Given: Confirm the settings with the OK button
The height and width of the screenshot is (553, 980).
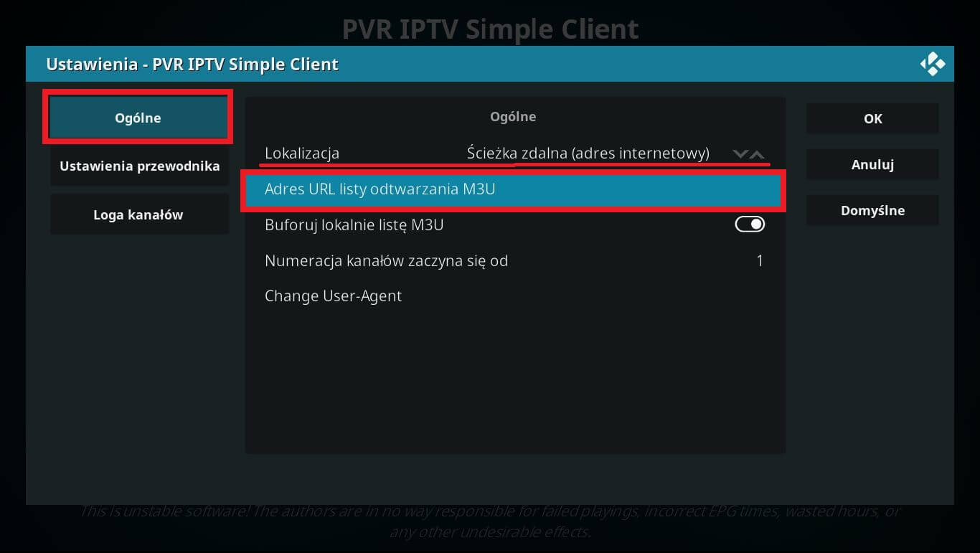Looking at the screenshot, I should [872, 118].
